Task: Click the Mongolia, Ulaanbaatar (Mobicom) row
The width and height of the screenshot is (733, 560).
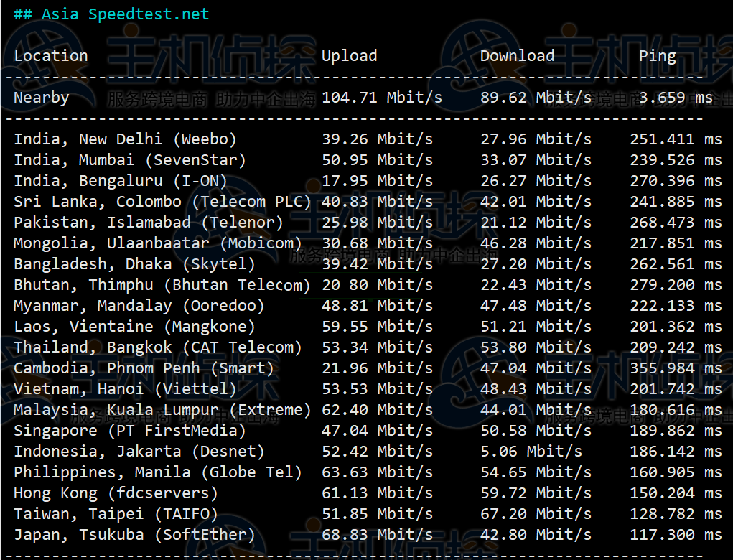Action: [x=158, y=243]
